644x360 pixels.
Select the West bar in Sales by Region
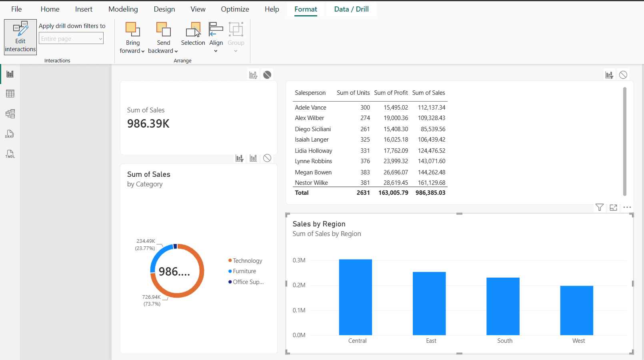tap(577, 310)
